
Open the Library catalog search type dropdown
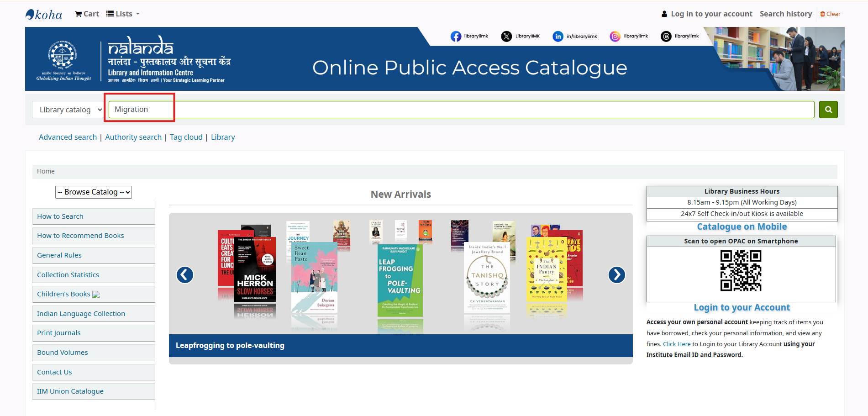click(68, 110)
